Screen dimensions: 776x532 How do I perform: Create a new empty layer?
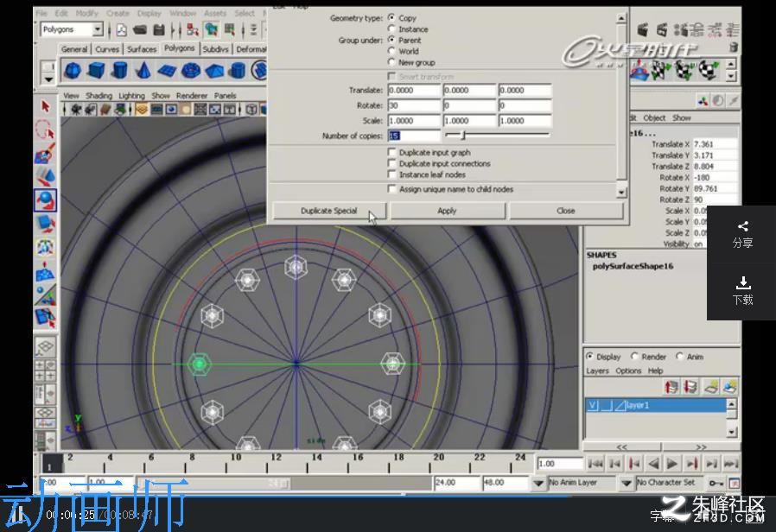[711, 386]
